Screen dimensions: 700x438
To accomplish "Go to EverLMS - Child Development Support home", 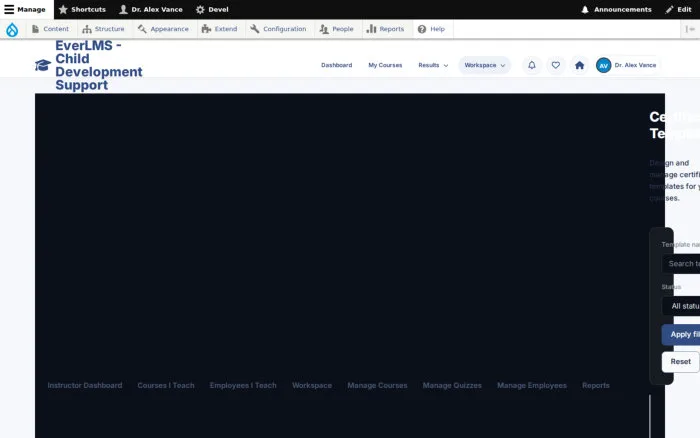I will [x=99, y=65].
